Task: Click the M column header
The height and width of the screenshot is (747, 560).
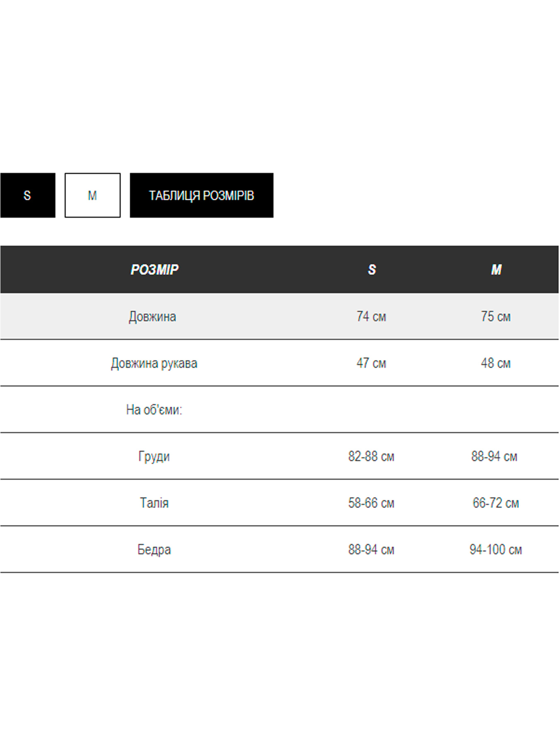Action: pyautogui.click(x=496, y=270)
